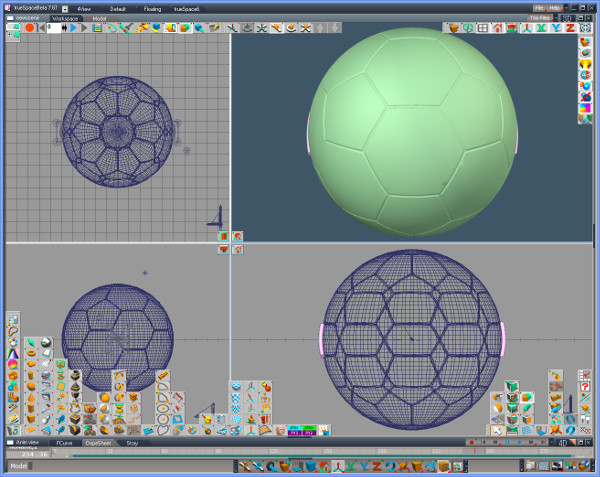
Task: Toggle the blue Z axis in top-right toolbar
Action: [x=570, y=28]
